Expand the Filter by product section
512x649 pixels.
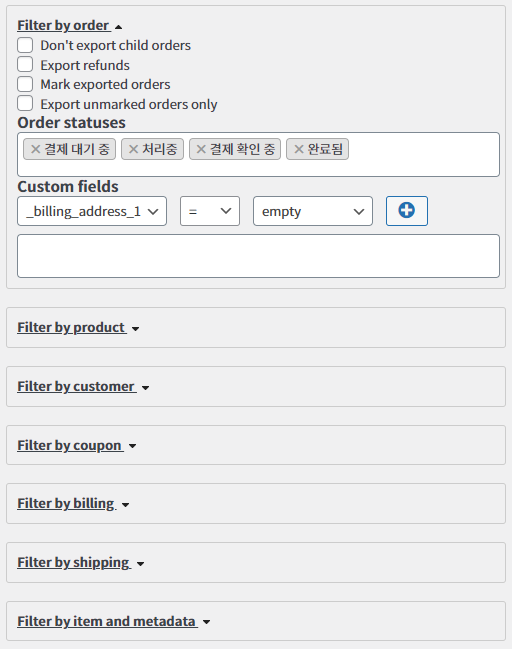78,327
